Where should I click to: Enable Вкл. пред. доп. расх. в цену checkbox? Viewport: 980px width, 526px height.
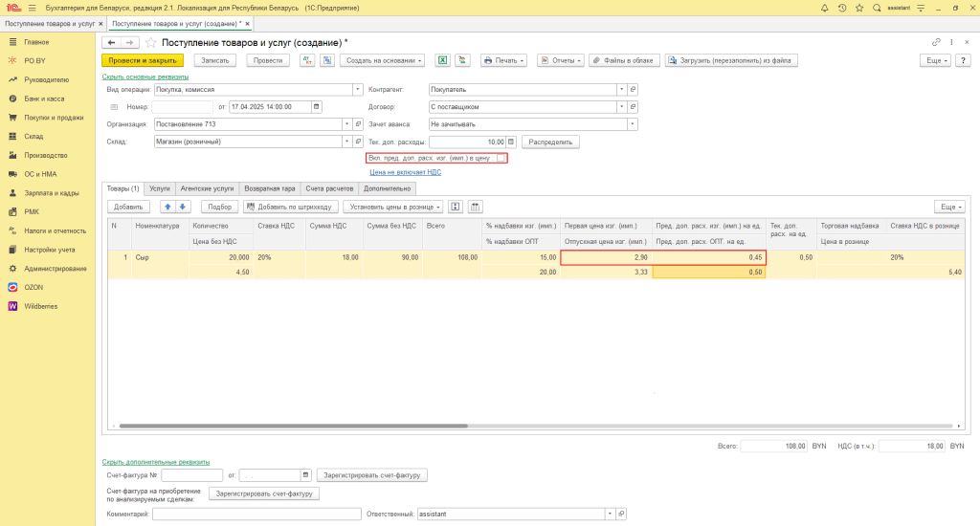501,158
